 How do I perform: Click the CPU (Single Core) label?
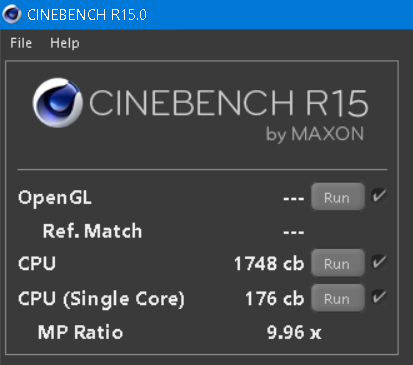[x=101, y=299]
